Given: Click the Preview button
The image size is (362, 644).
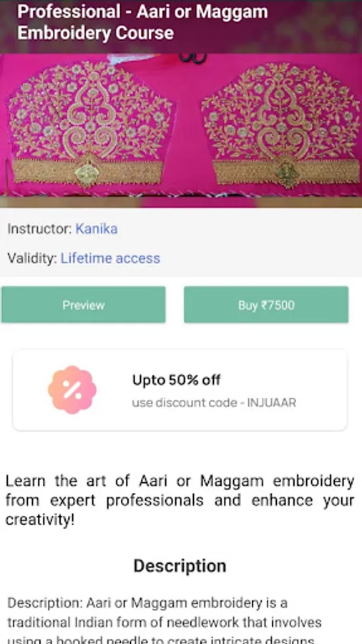Looking at the screenshot, I should tap(83, 305).
